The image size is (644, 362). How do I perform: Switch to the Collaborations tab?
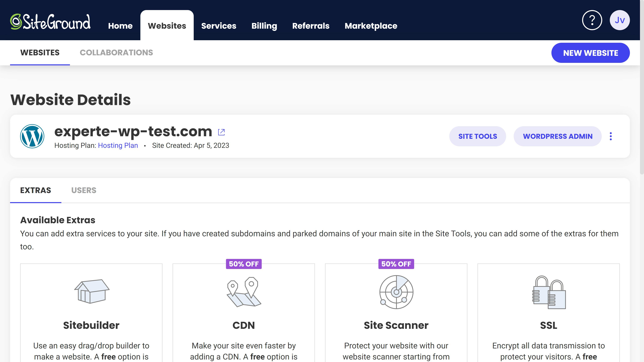tap(116, 53)
